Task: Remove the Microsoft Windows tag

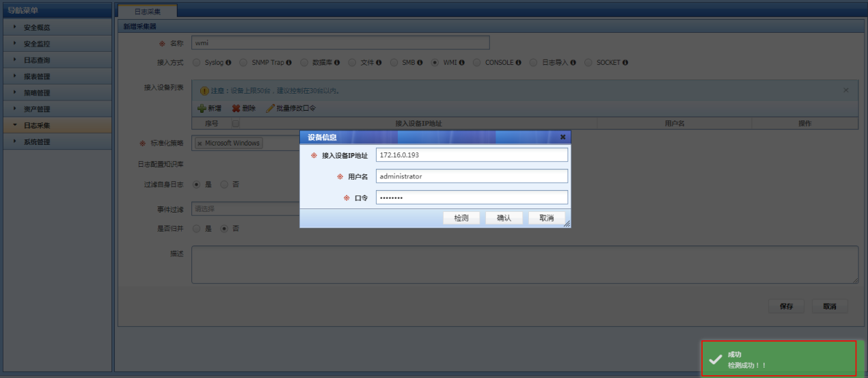Action: pos(200,144)
